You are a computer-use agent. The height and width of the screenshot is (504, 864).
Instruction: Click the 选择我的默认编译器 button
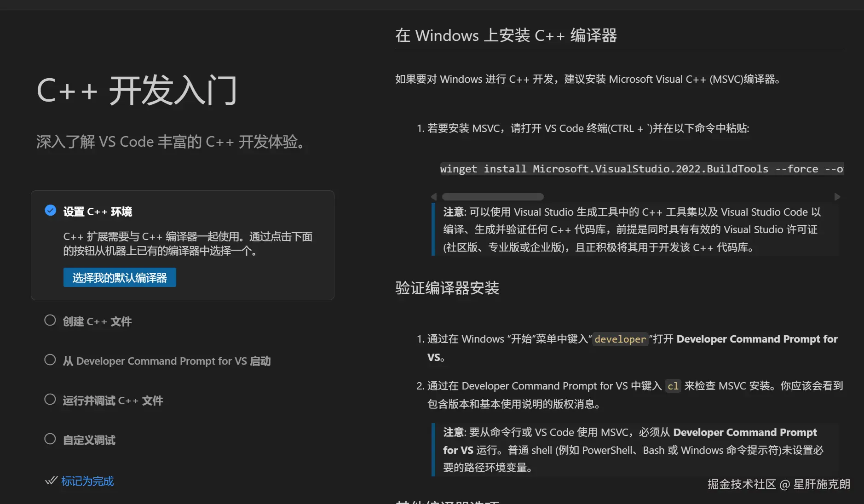point(120,277)
